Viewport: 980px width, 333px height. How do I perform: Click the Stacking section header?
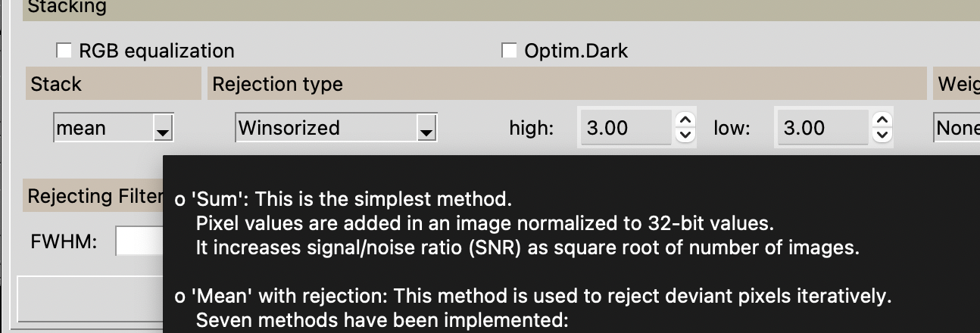click(x=67, y=8)
